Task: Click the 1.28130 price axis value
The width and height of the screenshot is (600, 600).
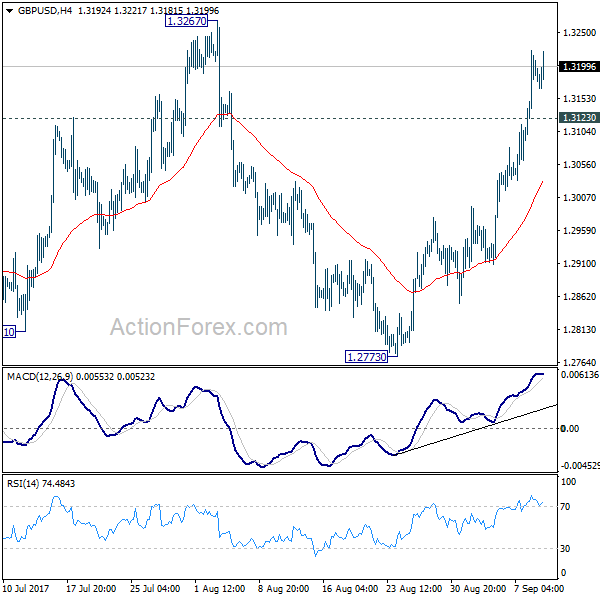Action: (x=579, y=329)
